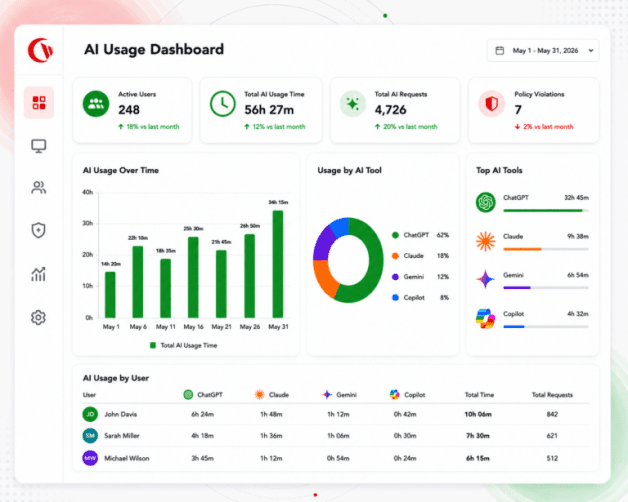Sort by the Total Requests column header
The height and width of the screenshot is (502, 628).
(x=552, y=395)
